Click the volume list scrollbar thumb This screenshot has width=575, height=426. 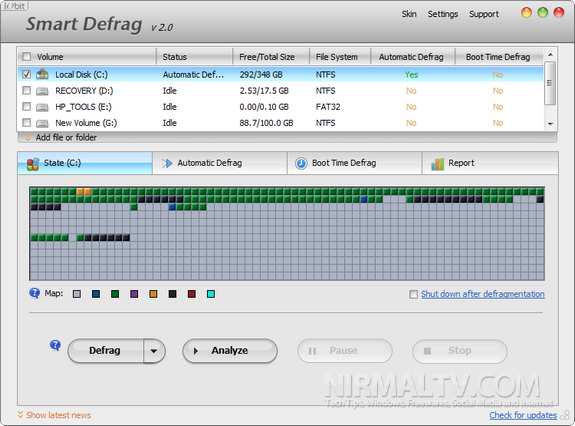[x=550, y=83]
